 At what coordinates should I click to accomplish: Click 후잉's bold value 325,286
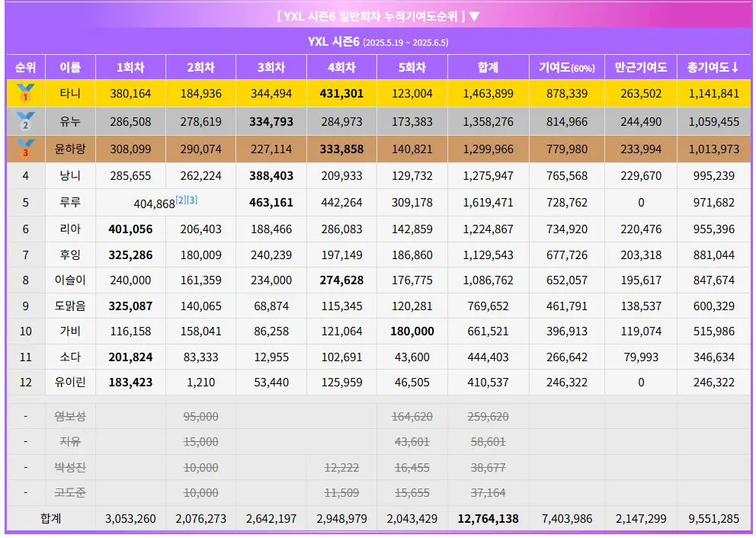point(130,255)
